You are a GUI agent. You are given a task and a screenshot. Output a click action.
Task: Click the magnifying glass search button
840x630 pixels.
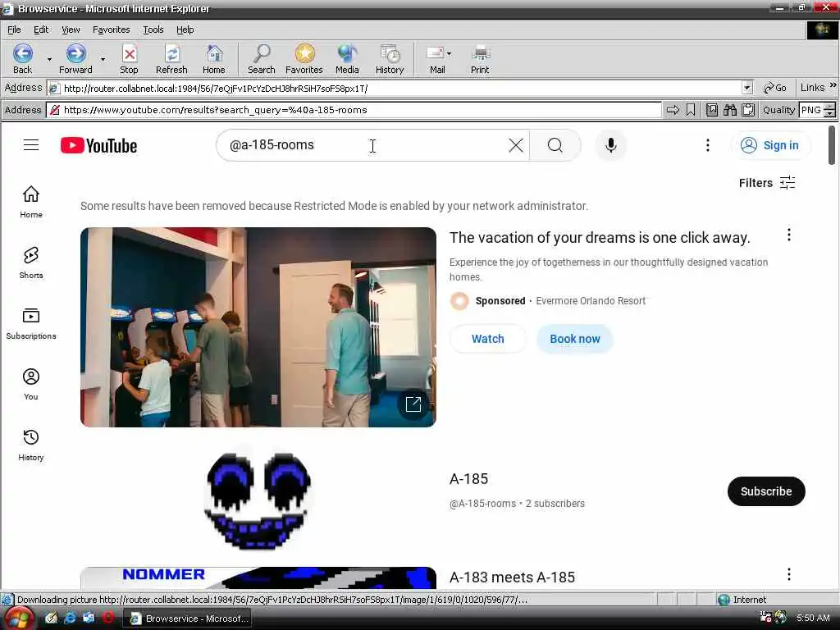tap(555, 145)
